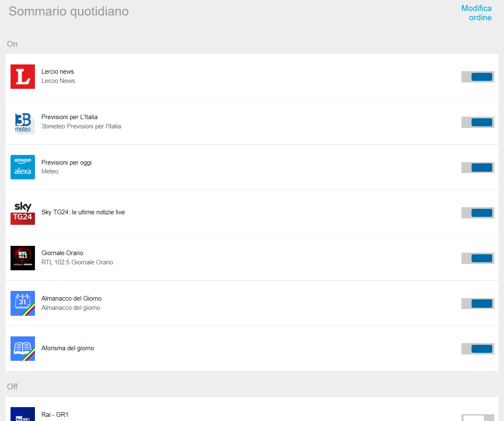Click the red Lercio news logo icon
The height and width of the screenshot is (421, 504).
click(x=23, y=77)
